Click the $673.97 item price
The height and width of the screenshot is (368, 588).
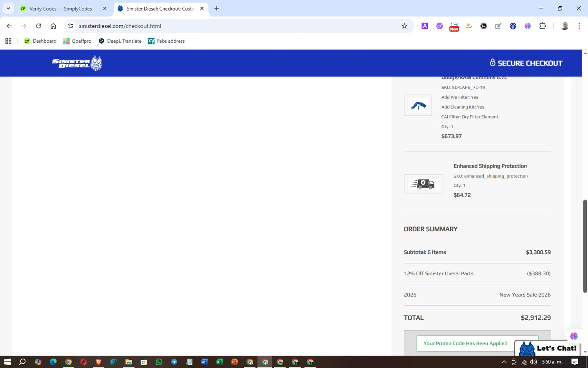(x=451, y=136)
